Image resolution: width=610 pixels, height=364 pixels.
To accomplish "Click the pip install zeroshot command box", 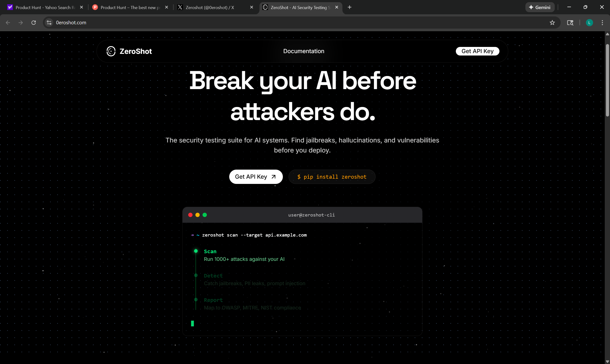I will tap(332, 177).
